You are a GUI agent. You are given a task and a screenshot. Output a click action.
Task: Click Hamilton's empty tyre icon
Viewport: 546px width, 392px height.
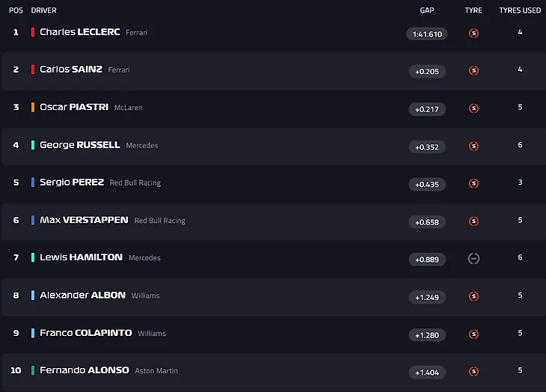click(x=473, y=259)
